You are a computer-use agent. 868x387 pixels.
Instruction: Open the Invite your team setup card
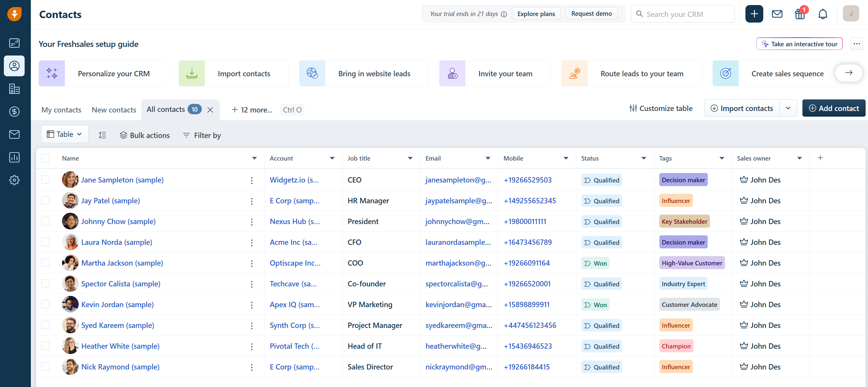pos(495,73)
